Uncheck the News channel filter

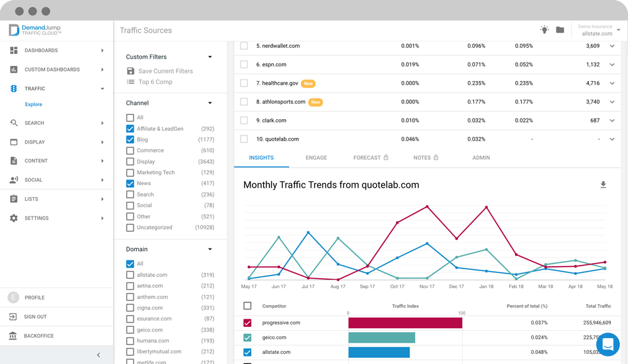[130, 183]
